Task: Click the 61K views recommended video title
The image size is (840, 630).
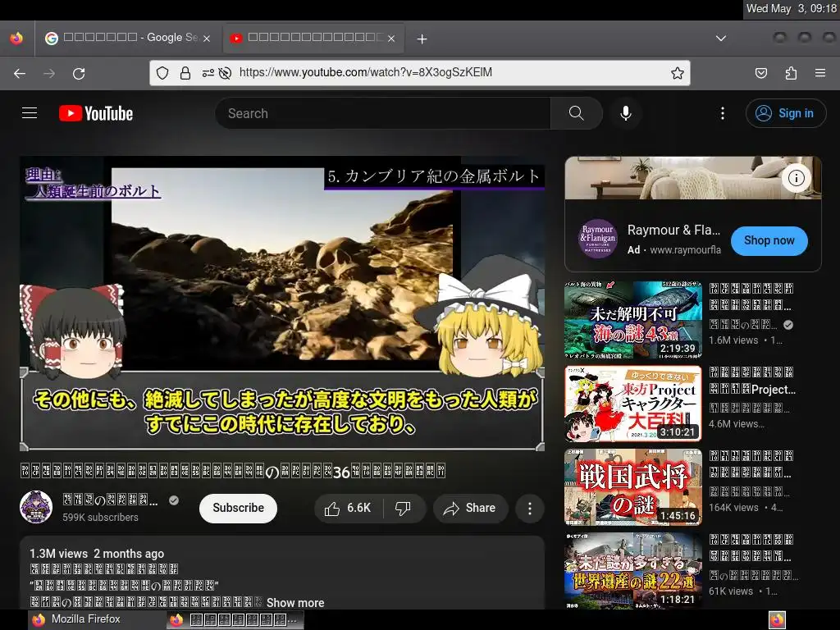Action: point(751,548)
